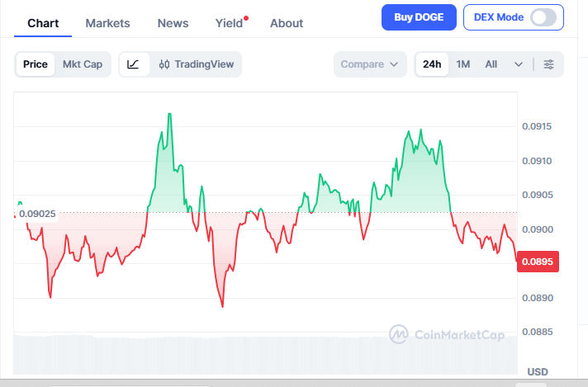Click the Buy DOGE button
This screenshot has width=588, height=387.
[x=419, y=17]
